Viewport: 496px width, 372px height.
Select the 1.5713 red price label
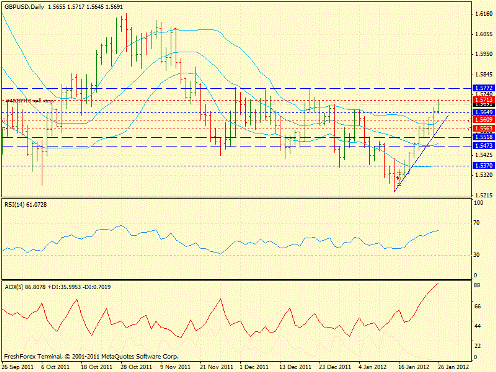point(483,100)
